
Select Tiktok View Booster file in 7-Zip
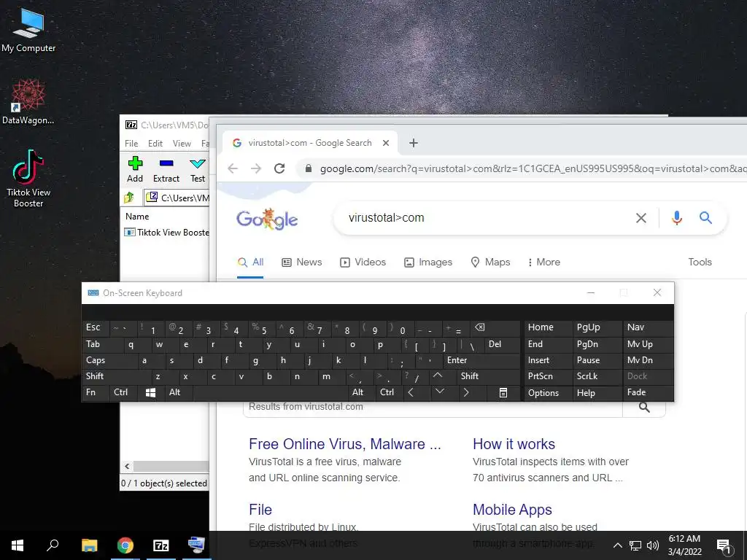[x=167, y=233]
